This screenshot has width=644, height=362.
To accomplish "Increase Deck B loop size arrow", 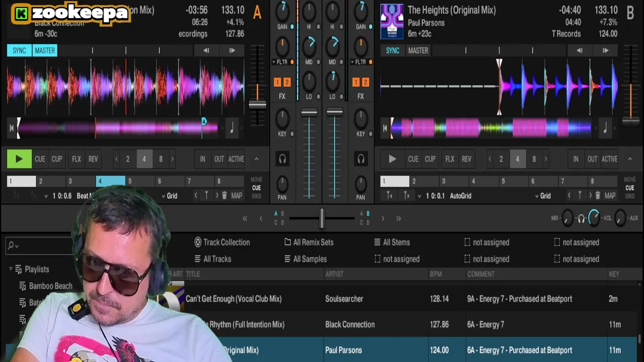I will pos(545,159).
